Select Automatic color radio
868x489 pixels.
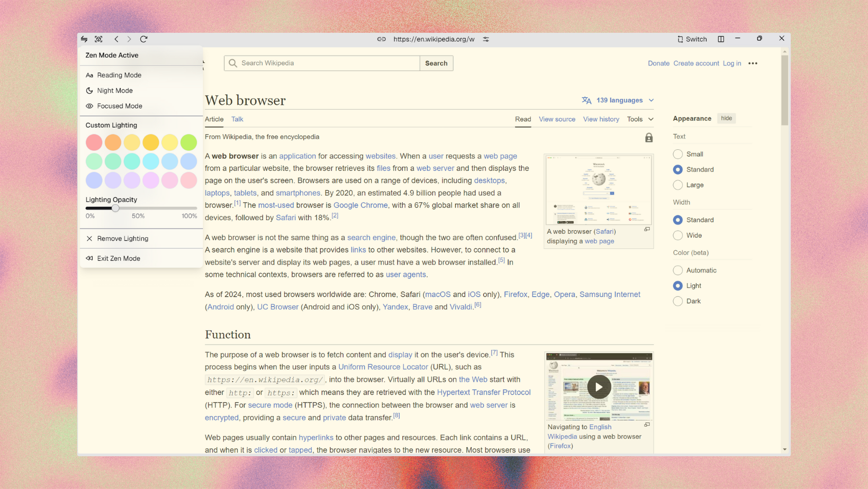pyautogui.click(x=677, y=270)
